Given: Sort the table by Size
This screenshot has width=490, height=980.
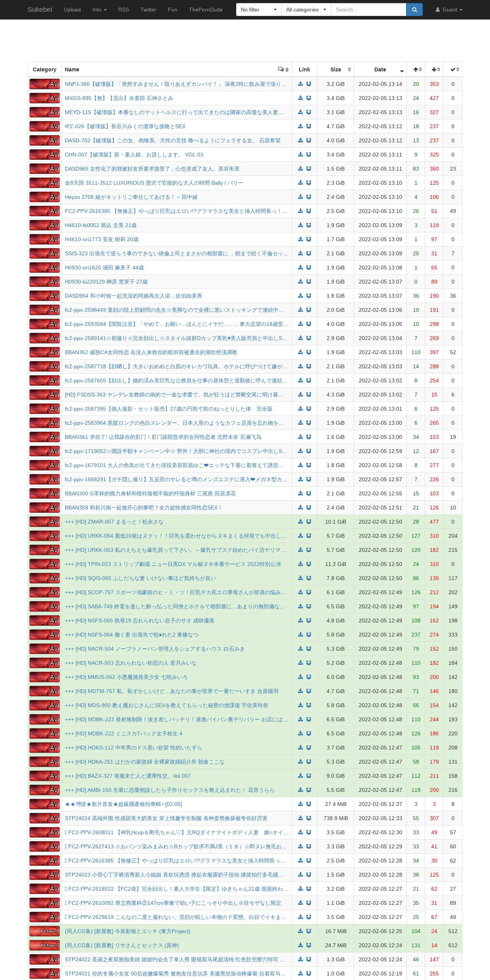Looking at the screenshot, I should click(336, 69).
